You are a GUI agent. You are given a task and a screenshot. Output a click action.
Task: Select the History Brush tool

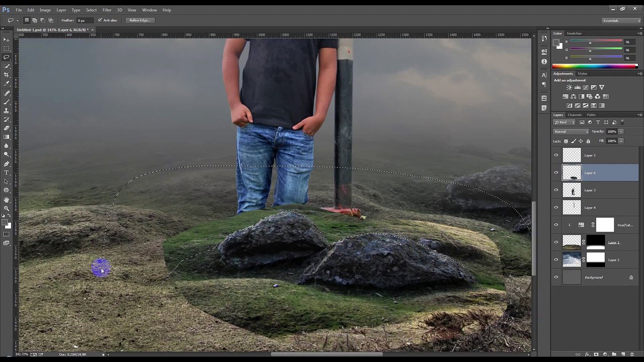pos(7,120)
